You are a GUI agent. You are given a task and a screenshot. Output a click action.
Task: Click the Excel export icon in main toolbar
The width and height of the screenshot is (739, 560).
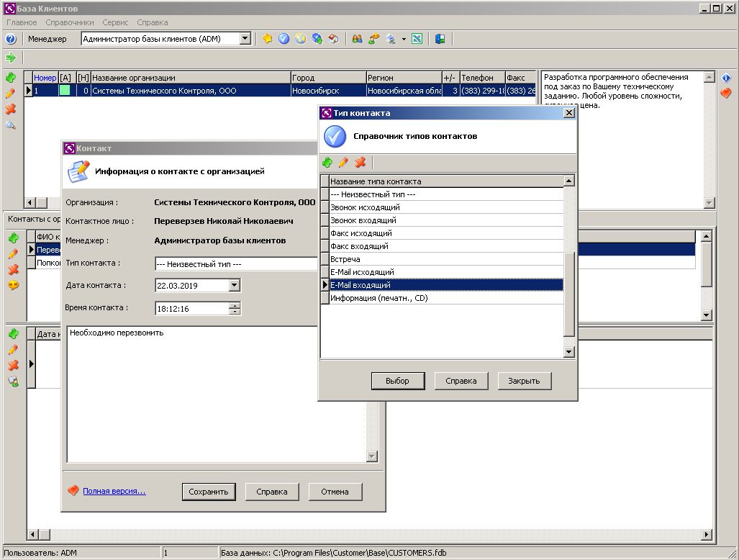pos(417,39)
